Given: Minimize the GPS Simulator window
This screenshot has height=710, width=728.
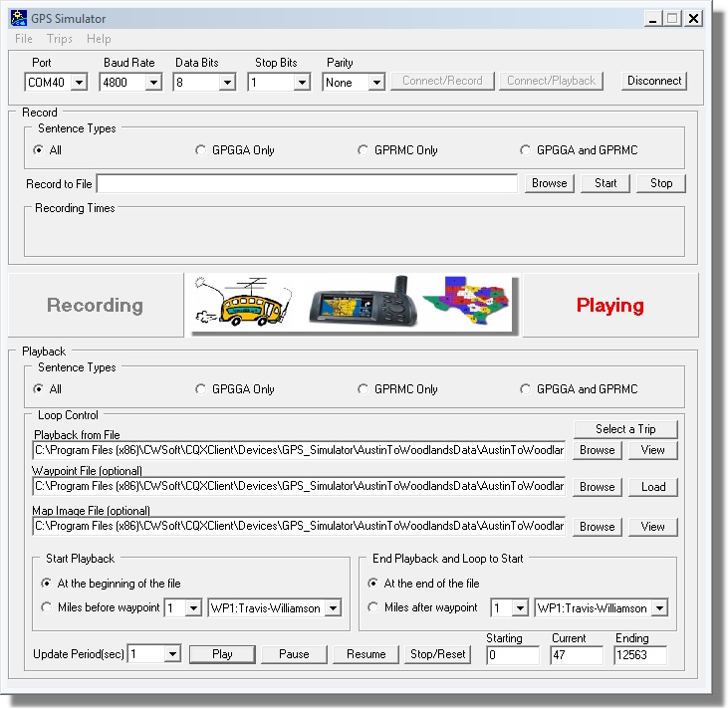Looking at the screenshot, I should point(652,19).
